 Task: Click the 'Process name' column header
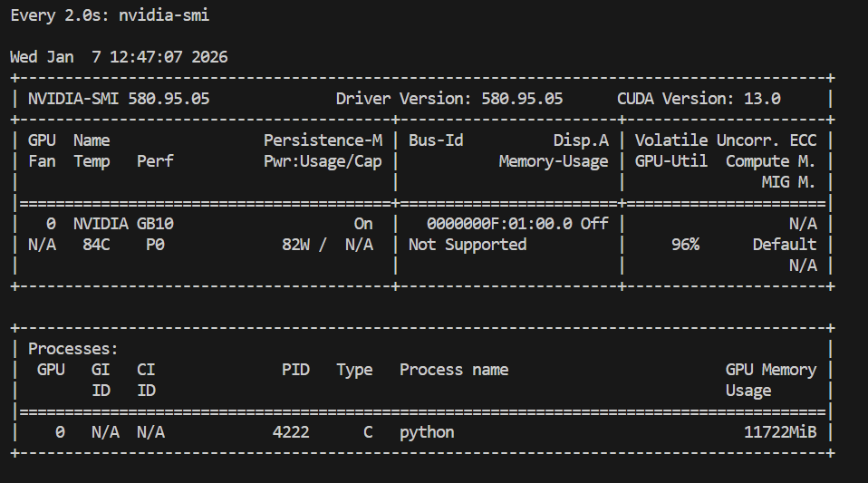tap(454, 370)
